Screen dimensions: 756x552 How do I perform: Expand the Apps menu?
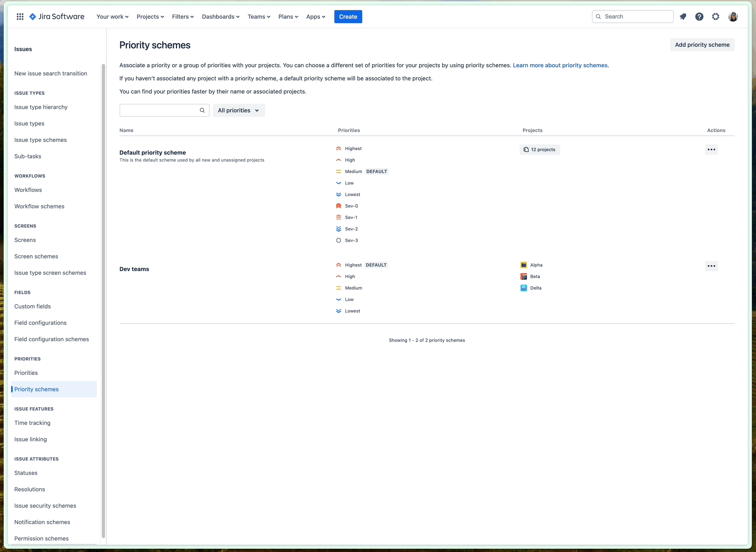click(316, 16)
